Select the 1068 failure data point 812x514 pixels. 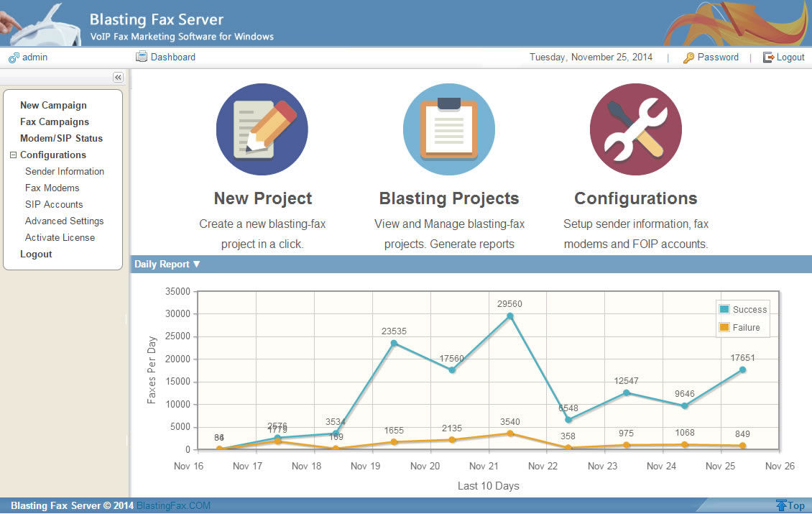[x=685, y=444]
